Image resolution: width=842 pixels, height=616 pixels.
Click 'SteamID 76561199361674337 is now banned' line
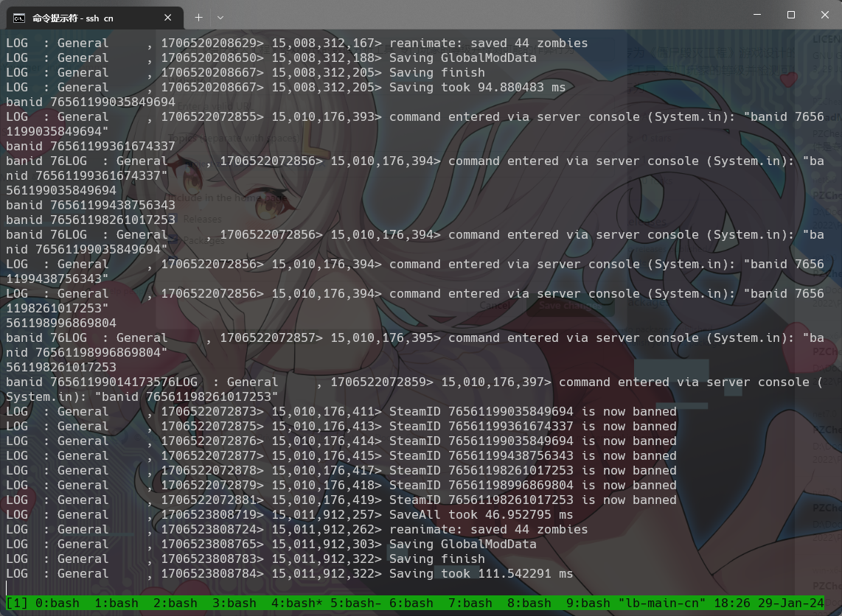coord(341,427)
